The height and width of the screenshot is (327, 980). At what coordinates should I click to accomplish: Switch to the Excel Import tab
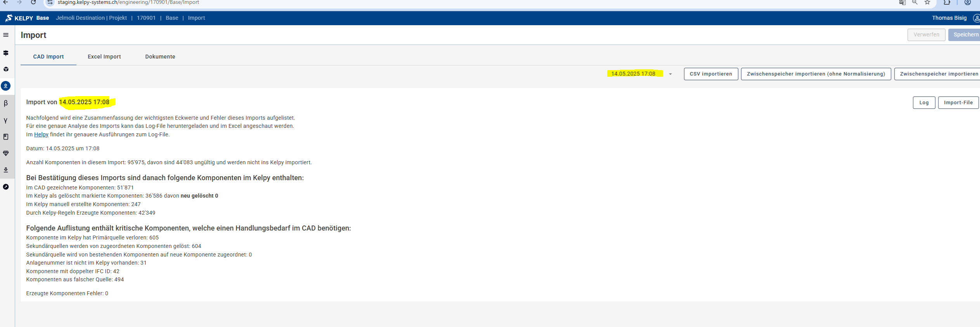(104, 57)
